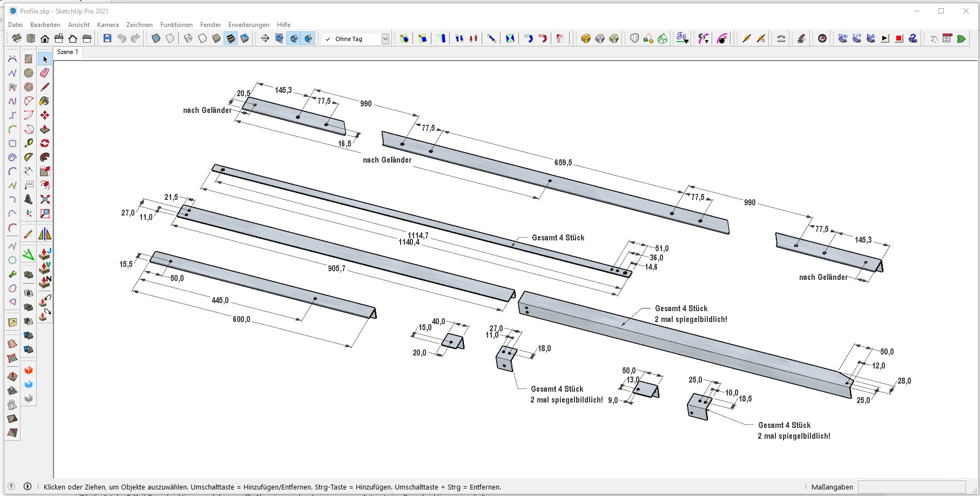
Task: Click the Maßangaben input field
Action: (x=911, y=487)
